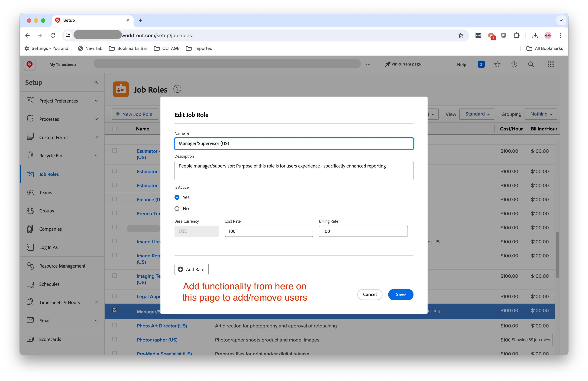Open the notifications badge icon

[x=481, y=64]
